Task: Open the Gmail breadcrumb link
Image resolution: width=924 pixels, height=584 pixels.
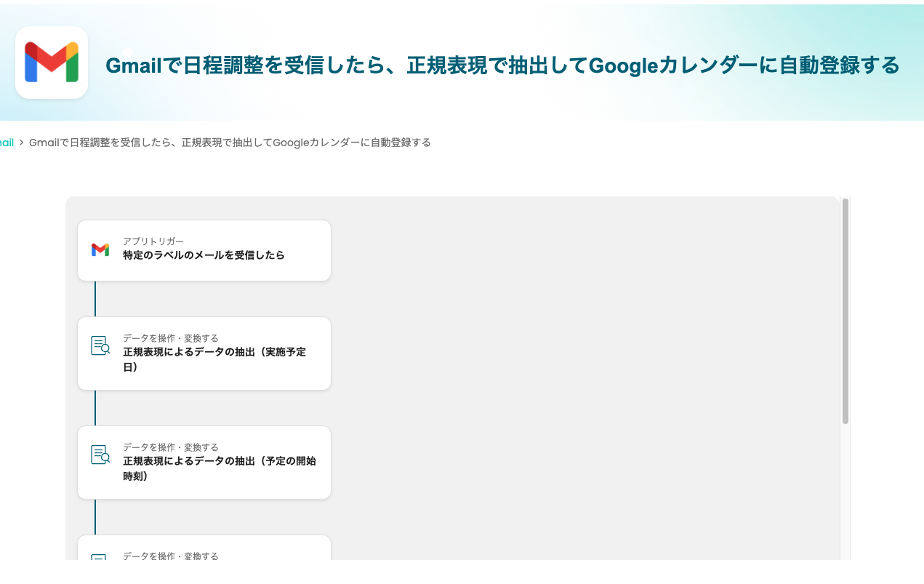Action: (x=7, y=143)
